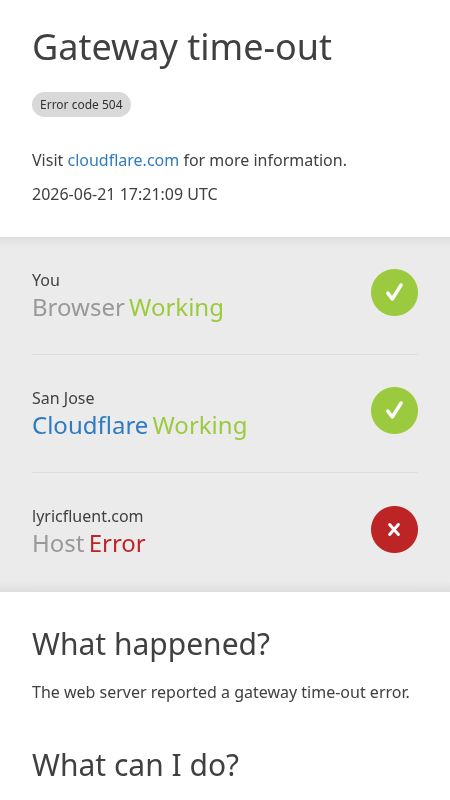Image resolution: width=450 pixels, height=800 pixels.
Task: Click the lyricfluent.com host label
Action: 87,516
